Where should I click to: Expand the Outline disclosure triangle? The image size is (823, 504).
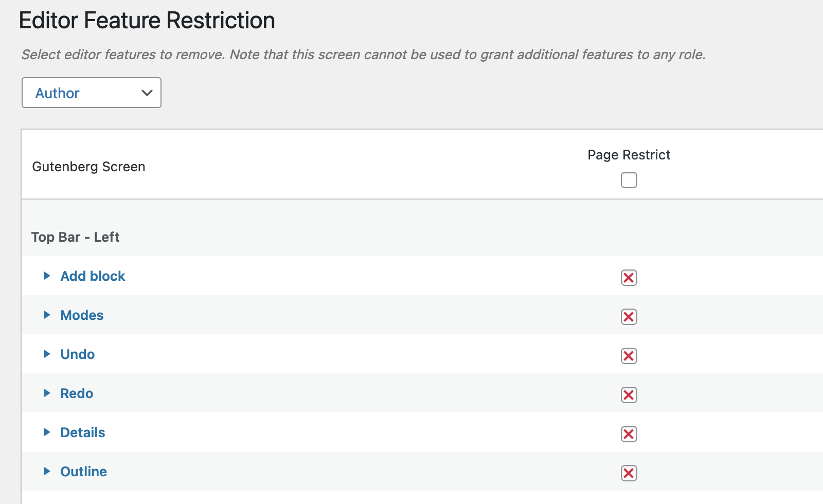pyautogui.click(x=47, y=471)
